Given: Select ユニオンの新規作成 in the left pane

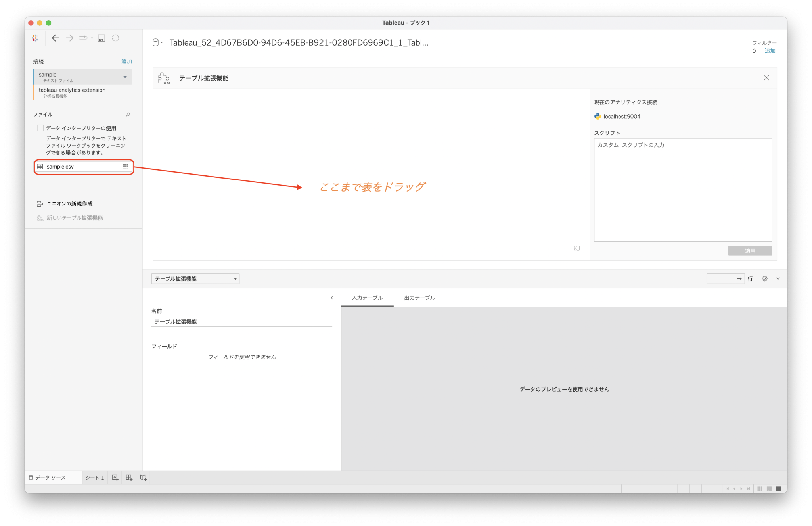Looking at the screenshot, I should coord(69,203).
